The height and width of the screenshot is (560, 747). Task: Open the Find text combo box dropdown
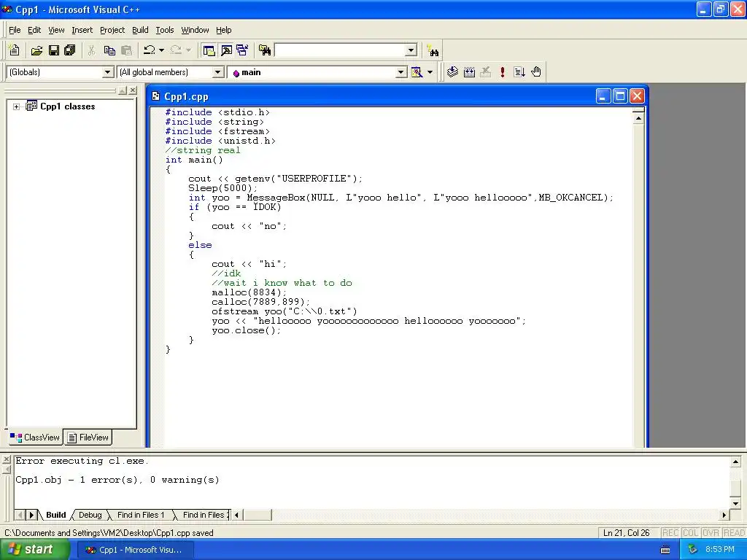(411, 50)
